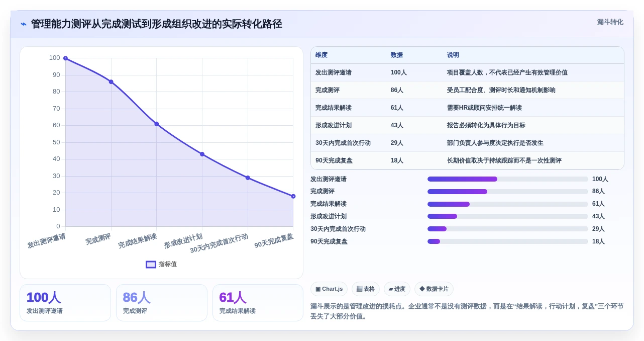Viewport: 644px width, 341px height.
Task: Toggle the 指标值 legend color box
Action: click(x=151, y=264)
